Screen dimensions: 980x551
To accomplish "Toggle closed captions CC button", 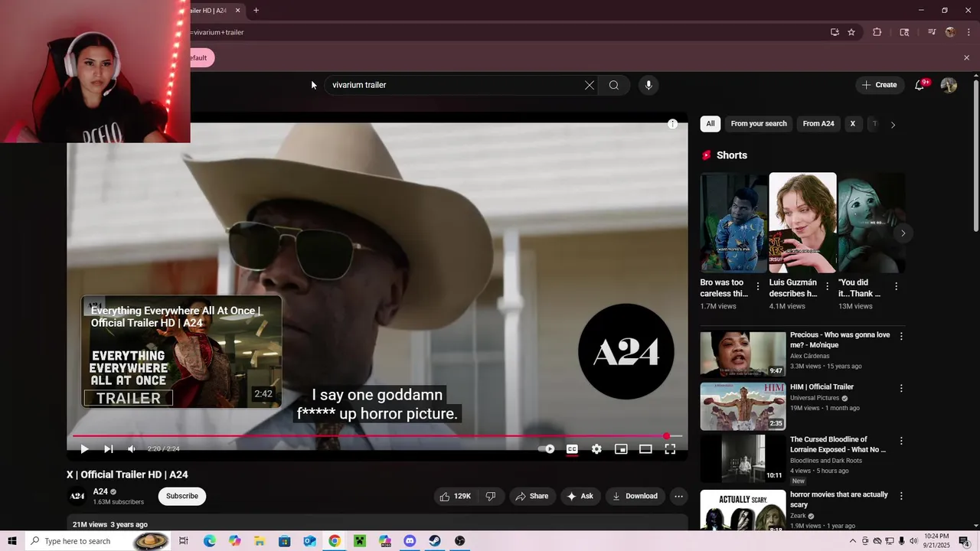I will coord(572,449).
